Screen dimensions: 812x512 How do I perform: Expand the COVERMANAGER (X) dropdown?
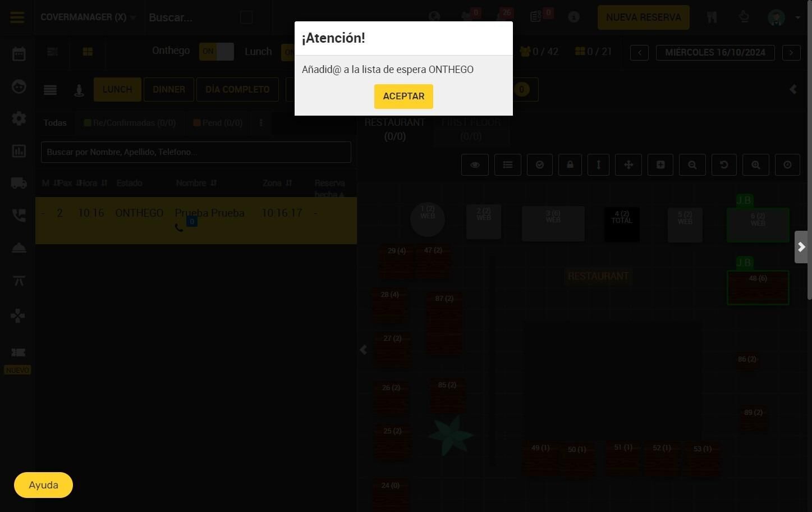click(x=88, y=17)
